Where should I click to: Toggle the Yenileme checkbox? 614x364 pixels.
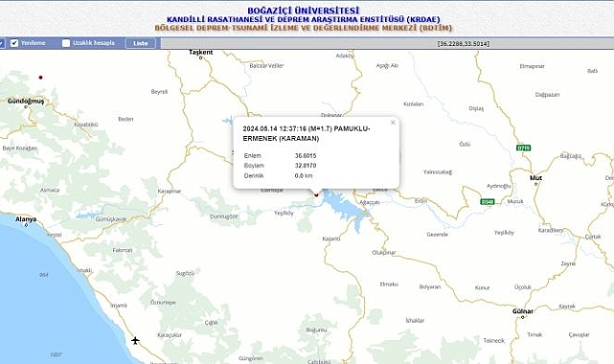tap(14, 43)
